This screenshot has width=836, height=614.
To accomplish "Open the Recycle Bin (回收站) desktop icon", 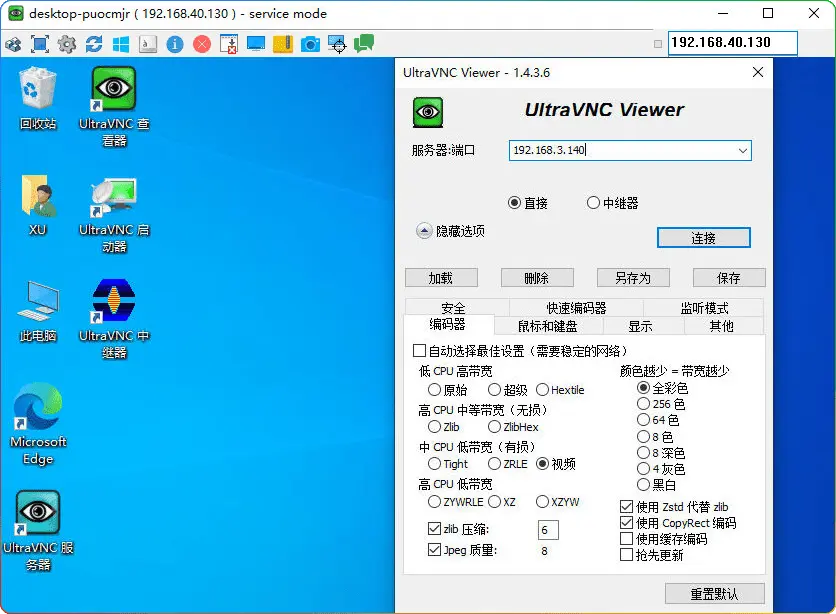I will click(37, 98).
